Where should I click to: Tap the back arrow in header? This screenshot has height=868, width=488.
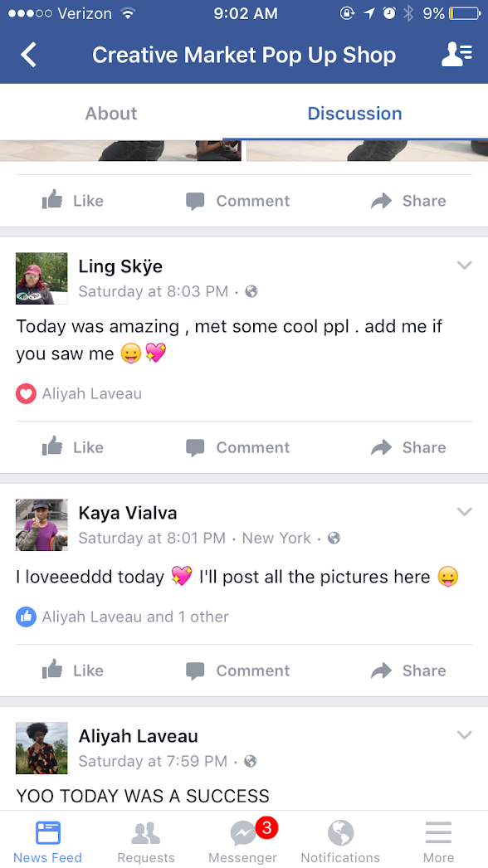click(28, 55)
